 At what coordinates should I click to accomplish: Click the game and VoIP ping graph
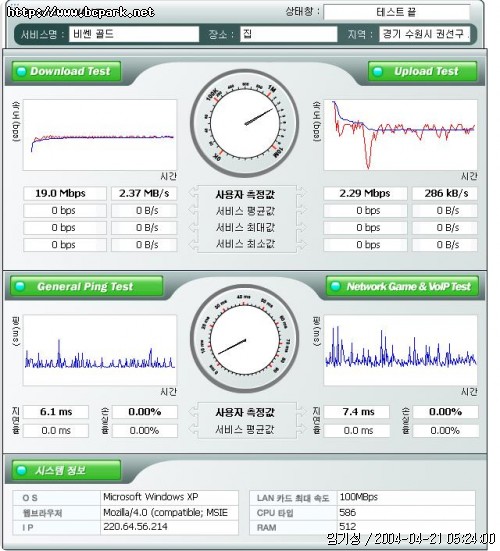(x=400, y=350)
